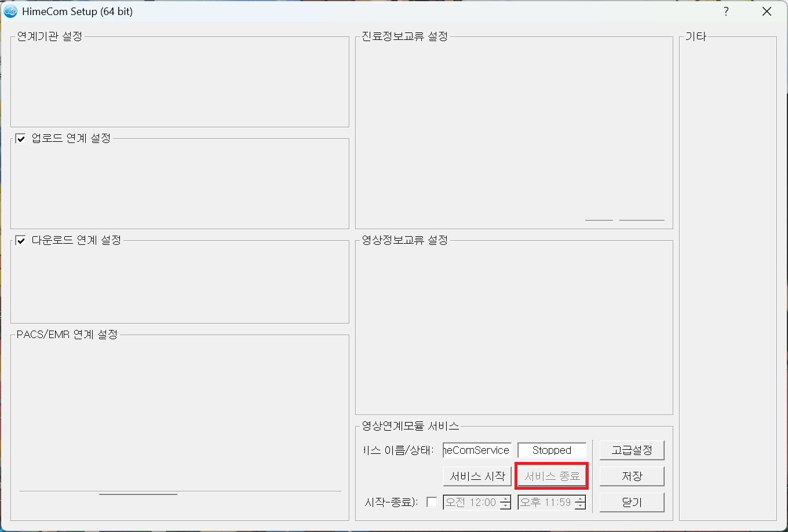Click the 오전 12:00 start time field

click(470, 502)
